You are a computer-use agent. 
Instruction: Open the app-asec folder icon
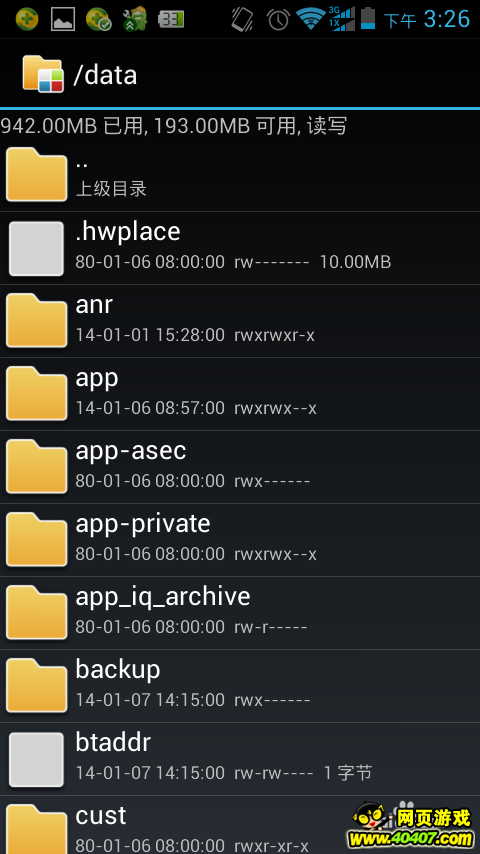click(x=37, y=466)
